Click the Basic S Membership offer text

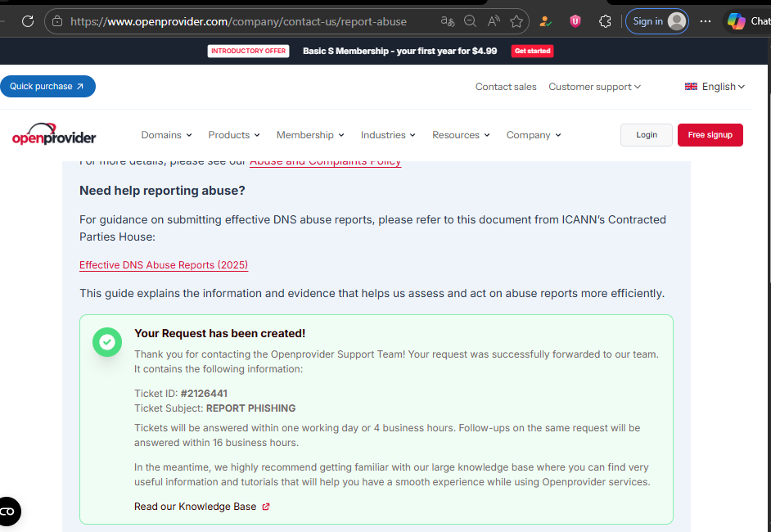pos(399,51)
